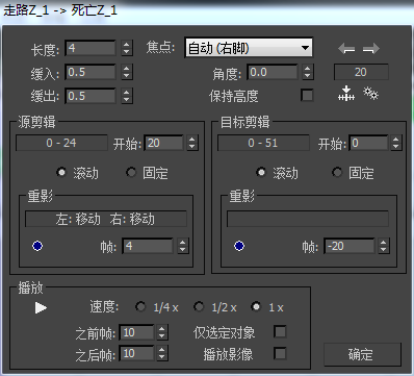Click the next frame right arrow icon
The image size is (414, 376).
(x=371, y=49)
